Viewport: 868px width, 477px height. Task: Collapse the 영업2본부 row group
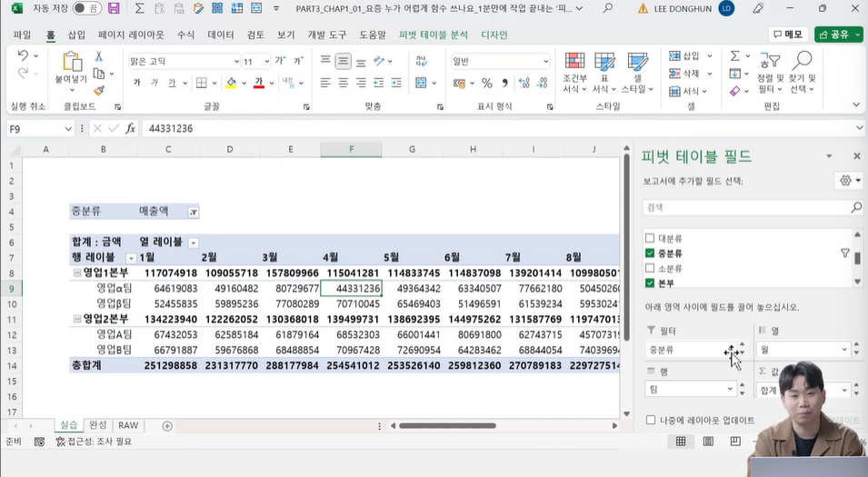pyautogui.click(x=77, y=319)
